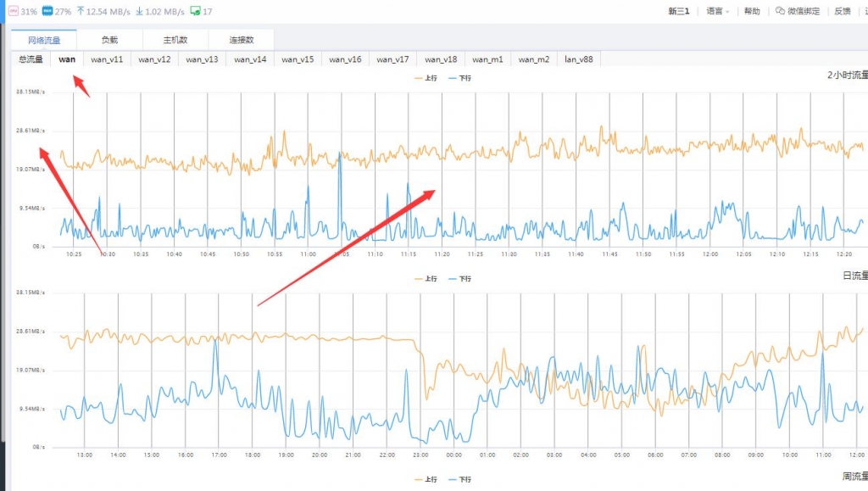Select the wan_m2 interface tab
Screen dimensions: 868x491
pyautogui.click(x=534, y=59)
